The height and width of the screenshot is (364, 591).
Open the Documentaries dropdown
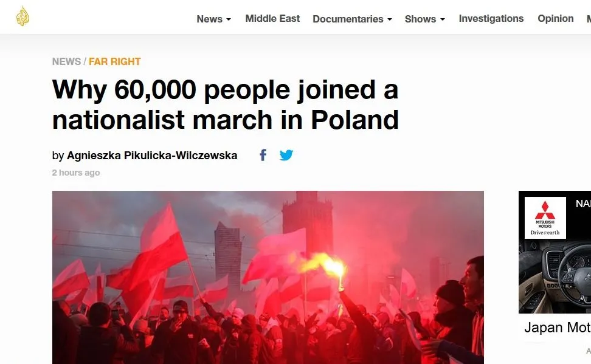(352, 19)
